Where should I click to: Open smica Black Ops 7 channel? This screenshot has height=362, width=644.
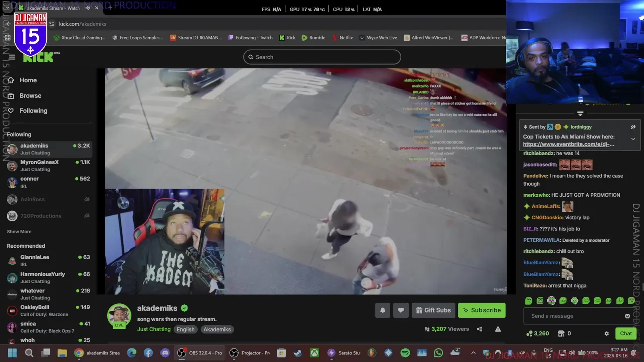coord(48,327)
